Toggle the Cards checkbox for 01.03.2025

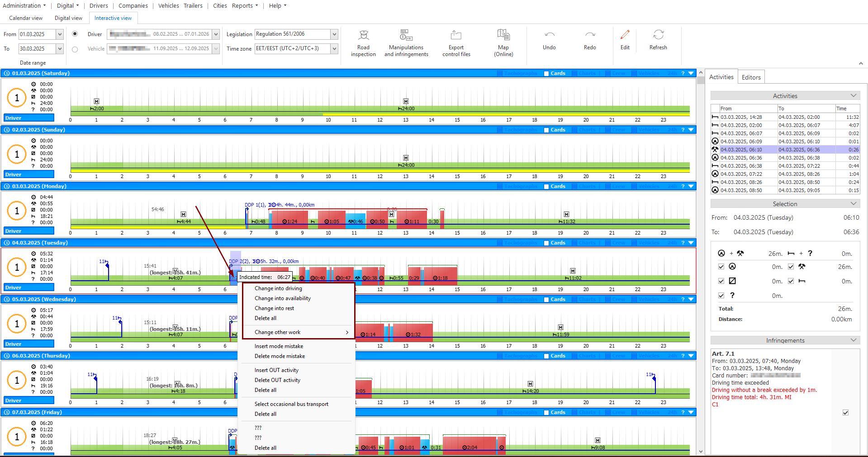(546, 73)
